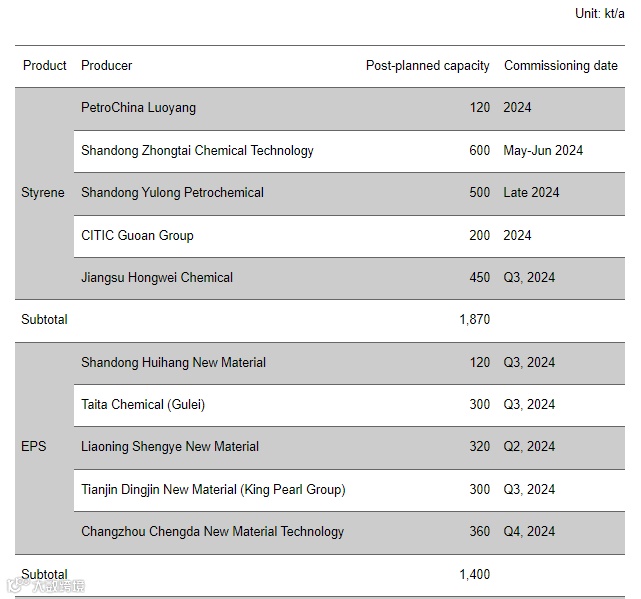Click Tianjin Dingjin's 300 capacity value
Viewport: 641px width, 599px height.
(480, 490)
